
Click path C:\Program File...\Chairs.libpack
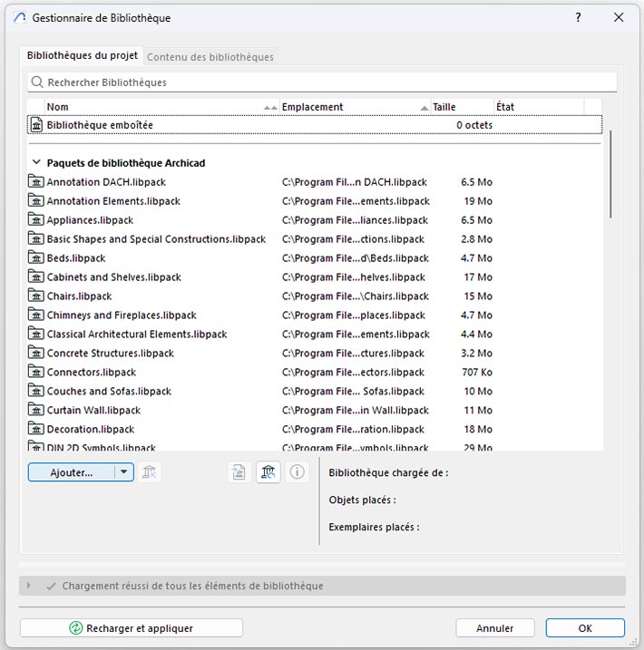(x=356, y=296)
